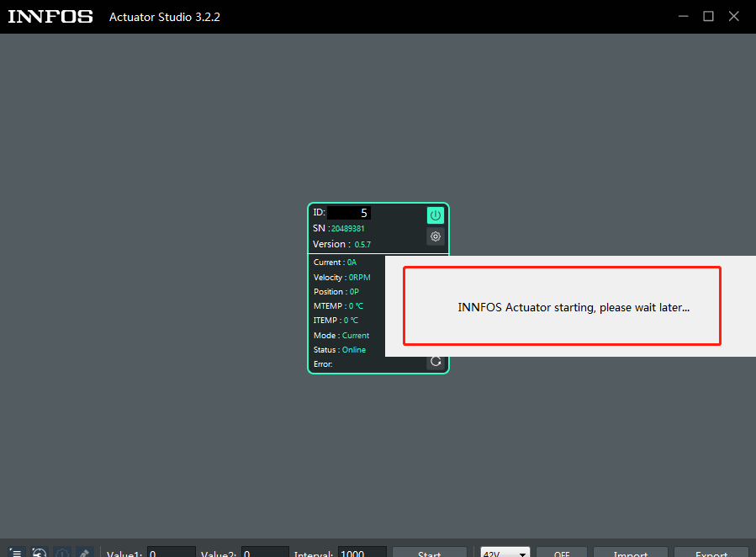Screen dimensions: 756x557
Task: Click the pencil edit icon in bottom toolbar
Action: pos(84,553)
